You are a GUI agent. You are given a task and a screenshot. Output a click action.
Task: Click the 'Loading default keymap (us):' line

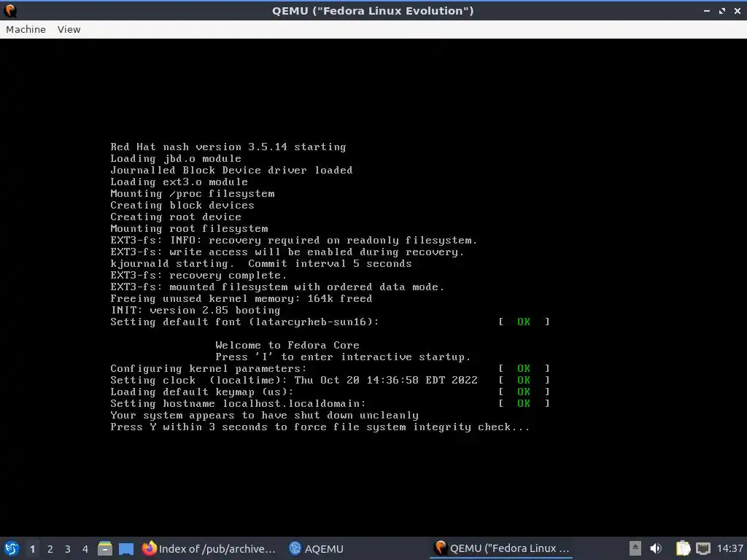[x=202, y=392]
